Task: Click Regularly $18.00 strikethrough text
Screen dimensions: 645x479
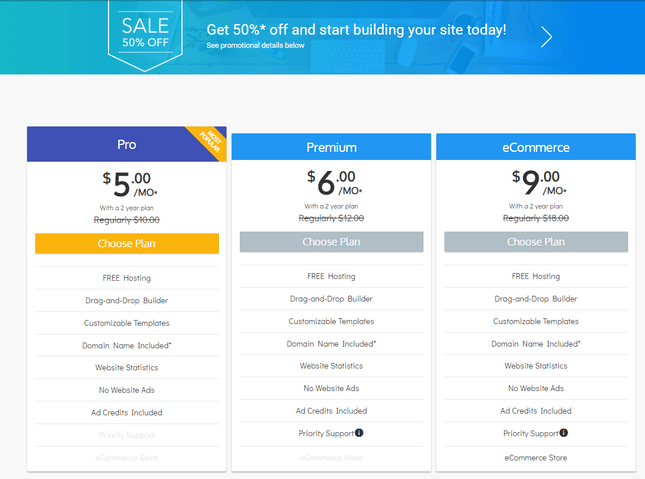Action: (536, 218)
